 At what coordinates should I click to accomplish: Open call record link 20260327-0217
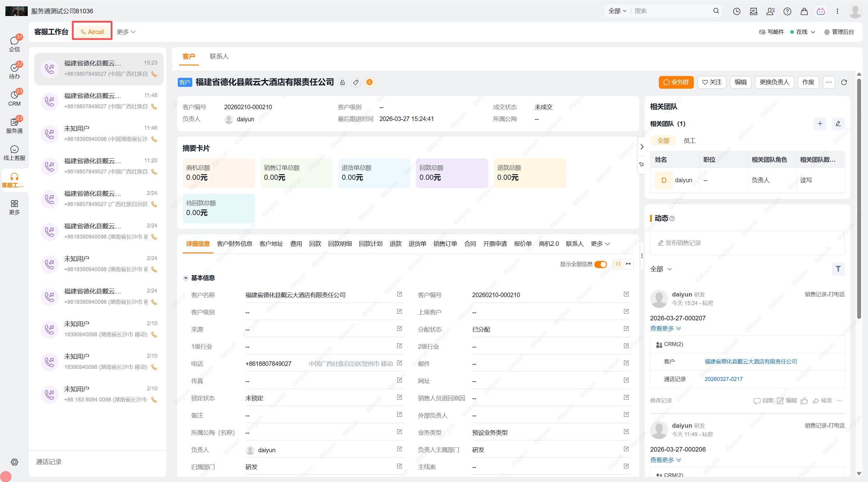[723, 379]
